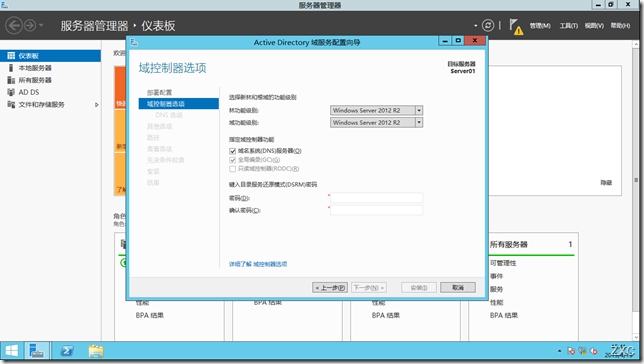Open the 视图(V) menu
Viewport: 644px width, 364px height.
click(594, 25)
